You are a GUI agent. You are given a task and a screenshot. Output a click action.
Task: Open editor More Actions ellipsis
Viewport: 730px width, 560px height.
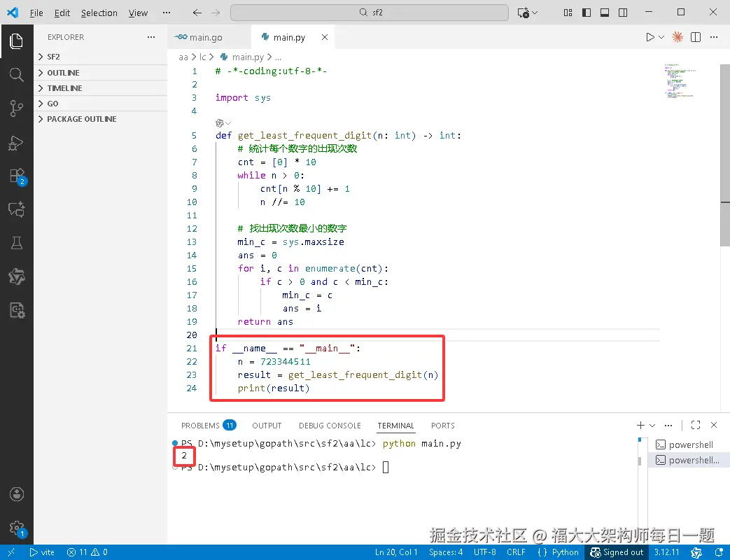pyautogui.click(x=714, y=37)
